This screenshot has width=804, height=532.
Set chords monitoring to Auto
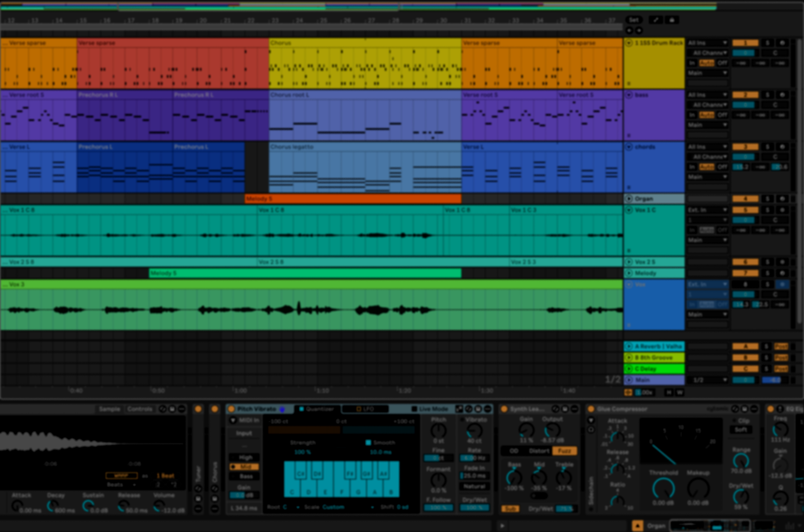(x=707, y=167)
